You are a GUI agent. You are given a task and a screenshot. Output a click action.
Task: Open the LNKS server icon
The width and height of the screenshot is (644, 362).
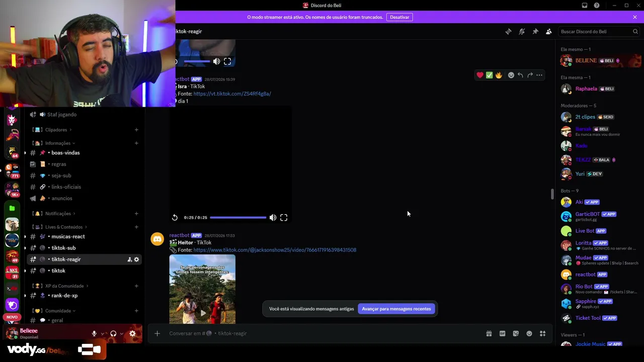click(x=12, y=272)
